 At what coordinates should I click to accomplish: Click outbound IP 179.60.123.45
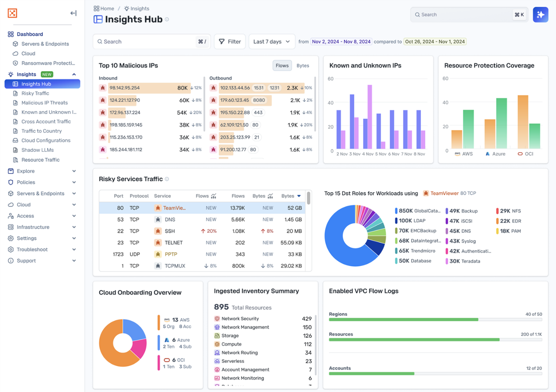point(235,100)
